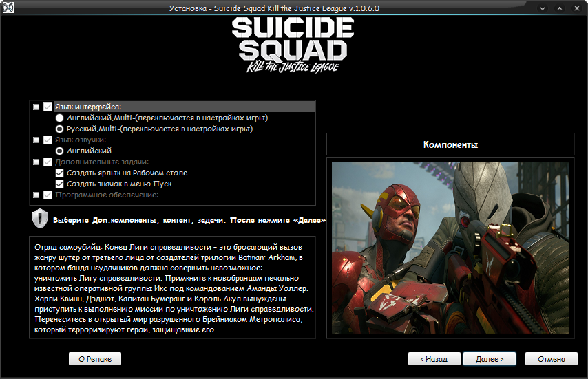
Task: Click the Язык интерфейса row label
Action: 88,107
